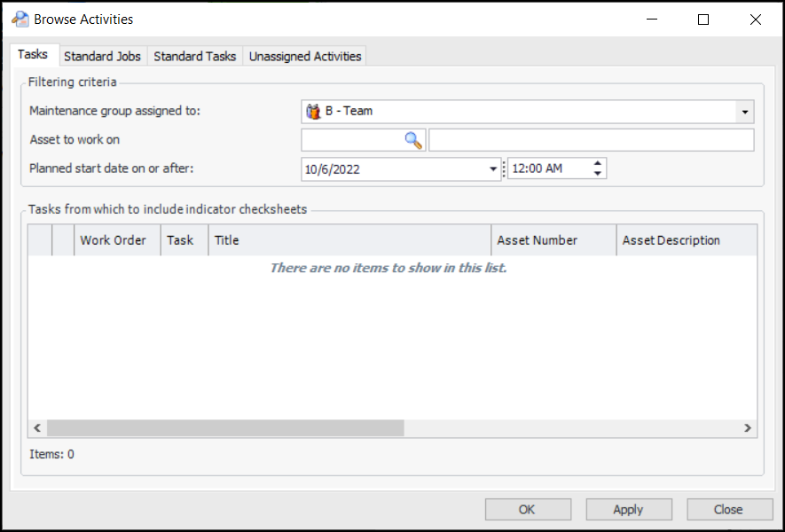Sort by Asset Description column header
Image resolution: width=785 pixels, height=532 pixels.
tap(687, 240)
